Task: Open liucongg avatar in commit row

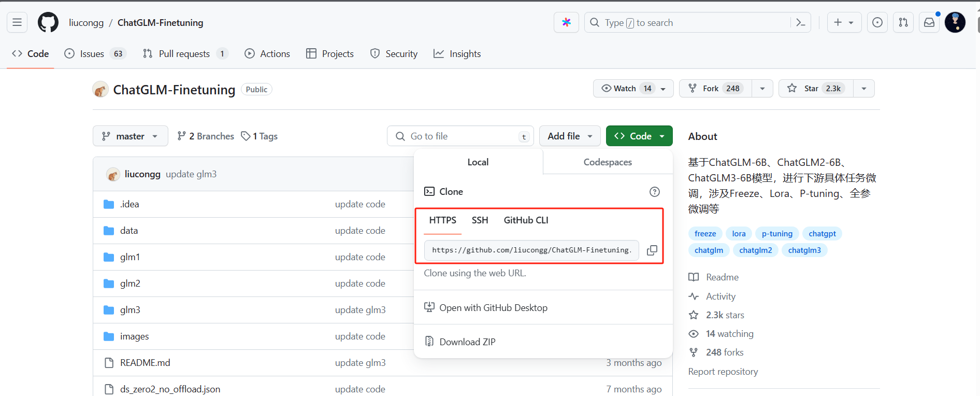Action: click(113, 174)
